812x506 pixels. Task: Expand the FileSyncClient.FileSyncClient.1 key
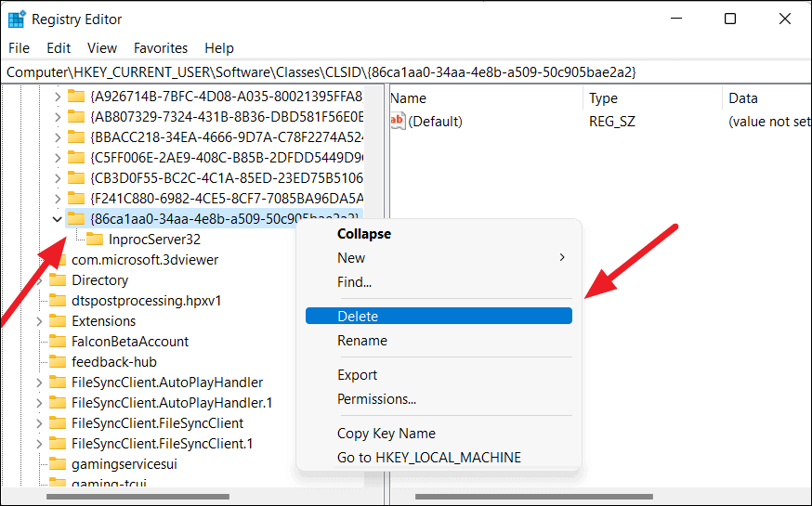pyautogui.click(x=39, y=444)
